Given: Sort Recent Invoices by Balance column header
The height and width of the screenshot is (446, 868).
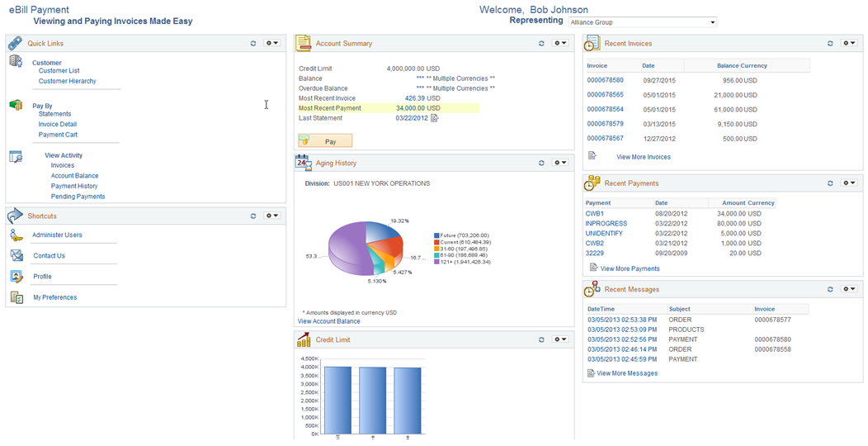Looking at the screenshot, I should [728, 65].
